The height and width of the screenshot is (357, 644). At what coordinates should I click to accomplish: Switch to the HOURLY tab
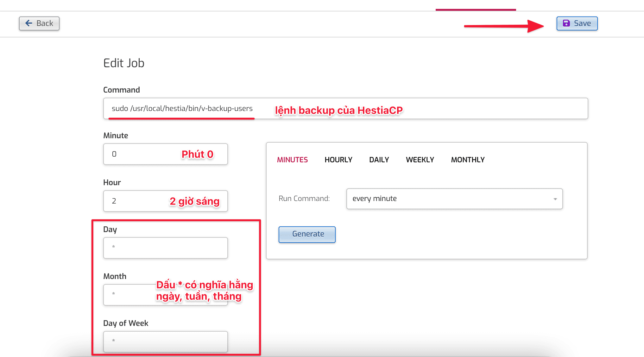[338, 159]
